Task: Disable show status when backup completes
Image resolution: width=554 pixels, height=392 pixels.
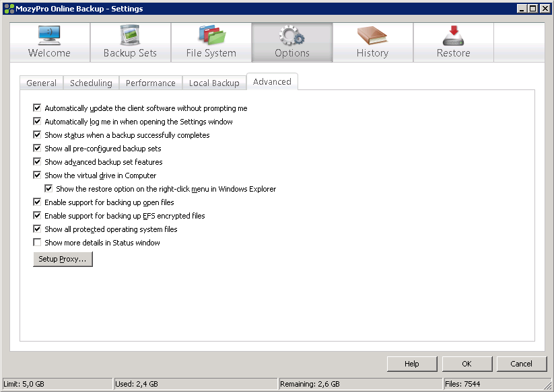Action: [x=37, y=134]
